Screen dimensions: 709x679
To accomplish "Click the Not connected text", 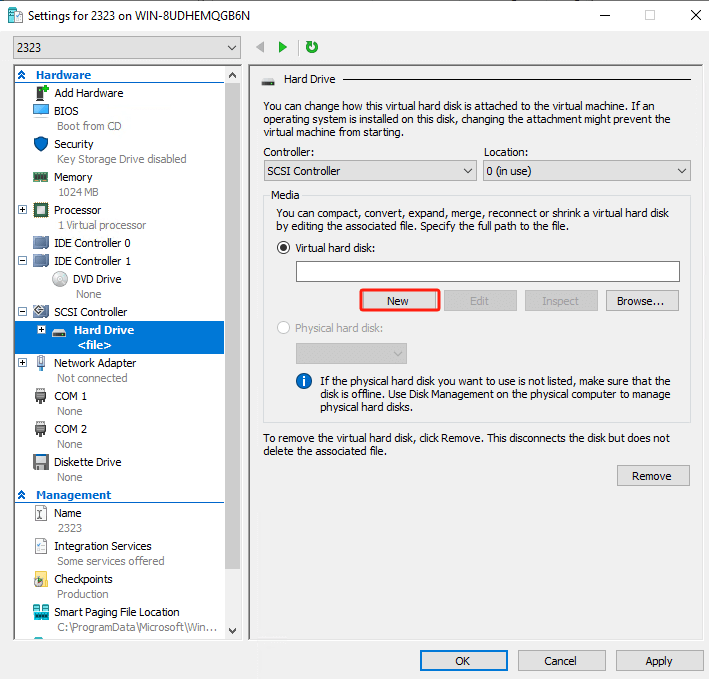I will [92, 378].
